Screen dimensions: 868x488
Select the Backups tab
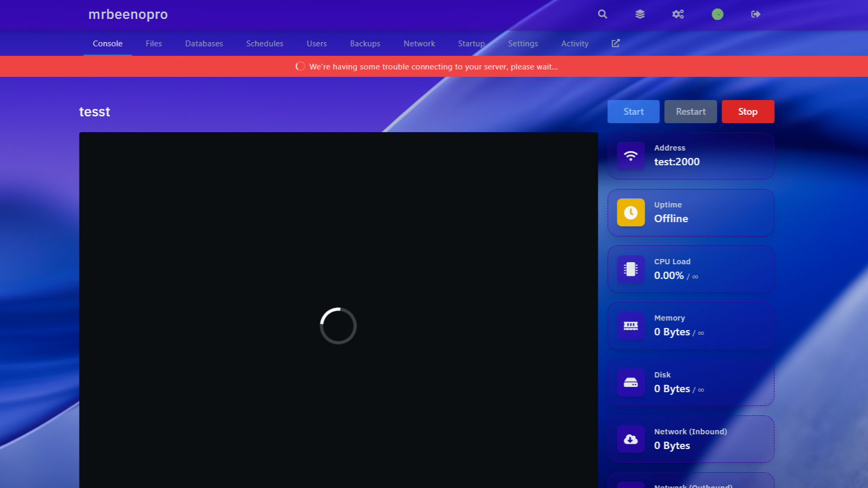point(365,44)
